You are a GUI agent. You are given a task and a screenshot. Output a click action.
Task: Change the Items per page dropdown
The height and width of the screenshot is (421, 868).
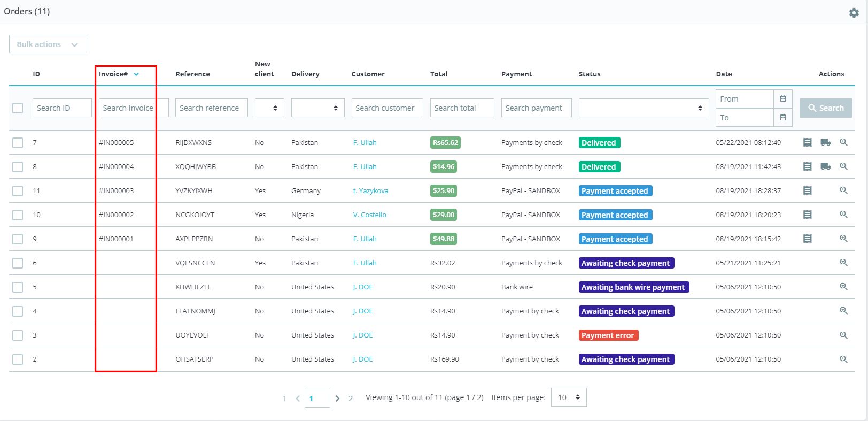[568, 397]
